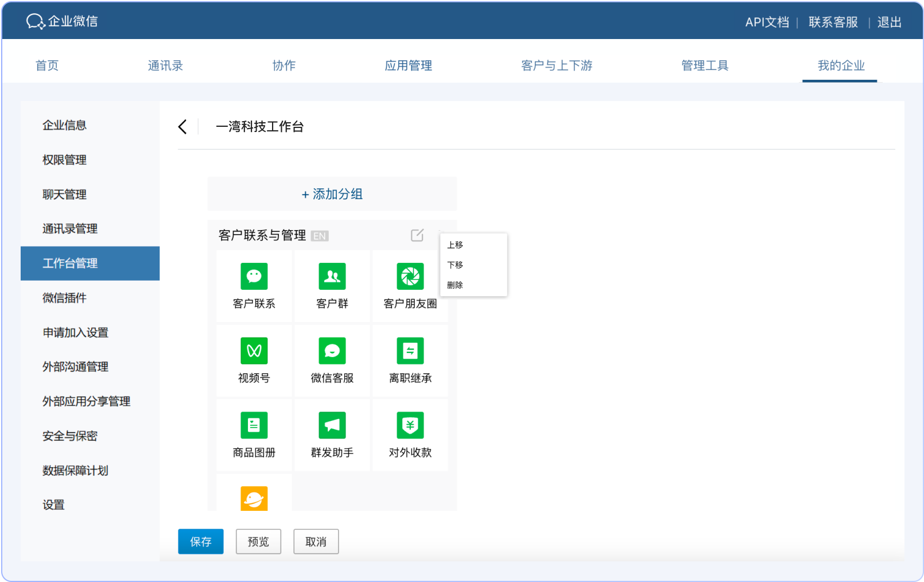Open the 商品图册 app icon

tap(254, 425)
